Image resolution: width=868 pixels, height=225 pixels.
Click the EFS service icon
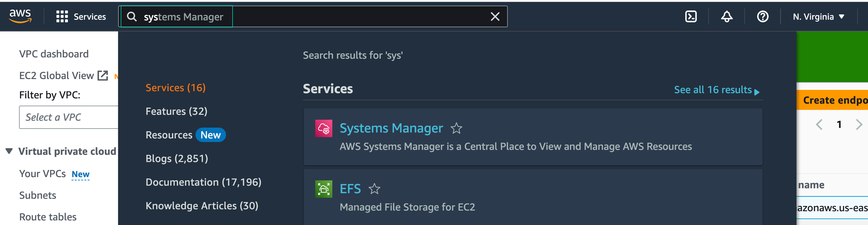click(324, 189)
